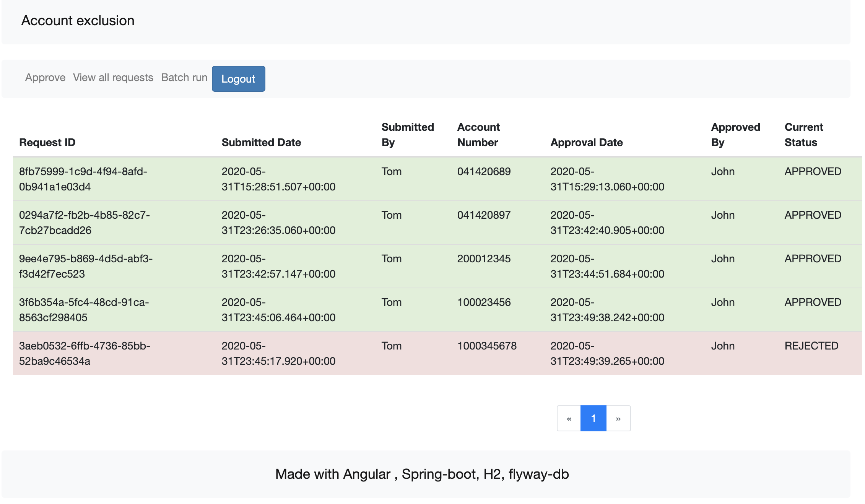Click the Submitted Date column header
The width and height of the screenshot is (865, 504).
click(x=261, y=142)
